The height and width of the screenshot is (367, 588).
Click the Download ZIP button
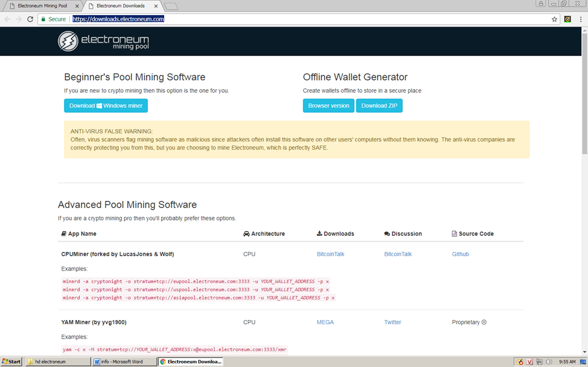(379, 105)
